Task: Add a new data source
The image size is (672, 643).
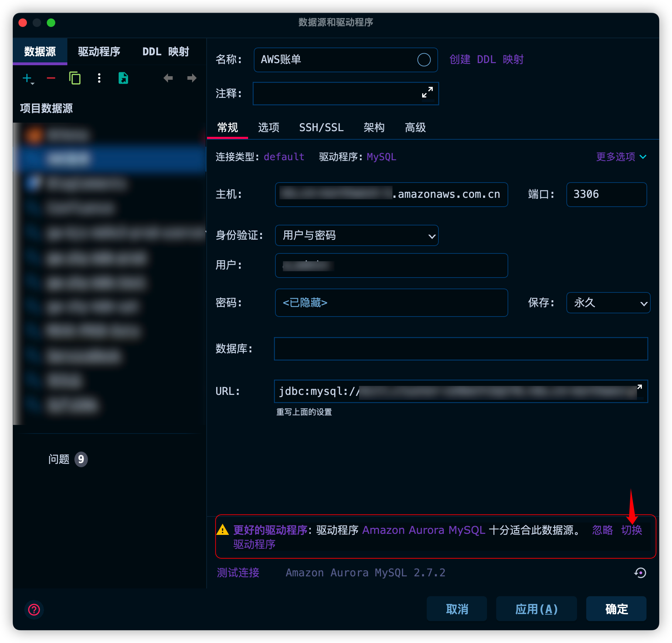Action: click(x=27, y=78)
